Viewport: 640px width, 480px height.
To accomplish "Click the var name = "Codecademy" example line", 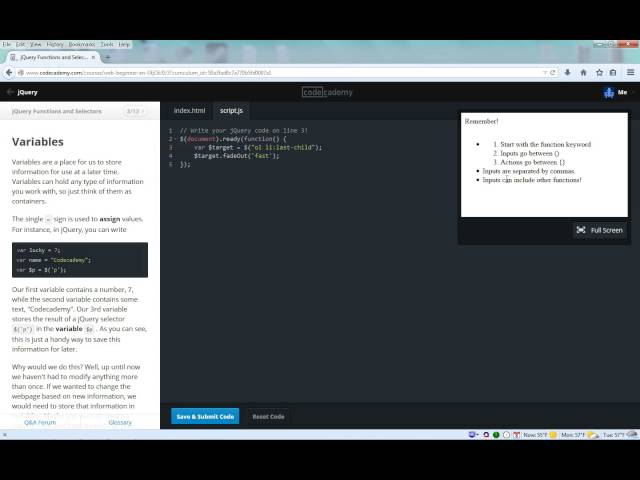I will (54, 260).
